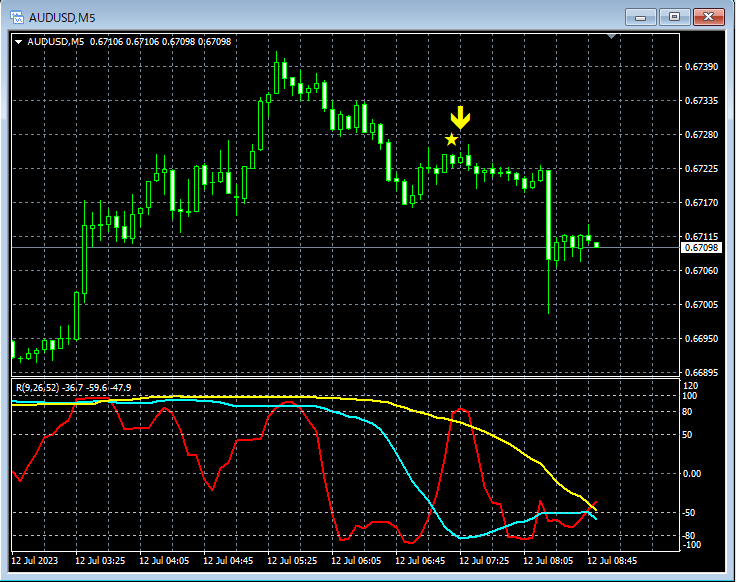Viewport: 737px width, 582px height.
Task: Click the AUDUSD,M5 OHLC header text
Action: [x=129, y=42]
